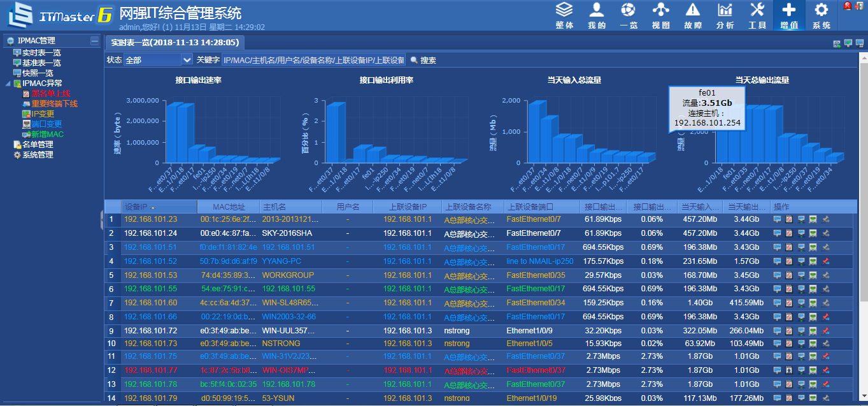
Task: Collapse the IPMAC异常 tree node
Action: (8, 83)
